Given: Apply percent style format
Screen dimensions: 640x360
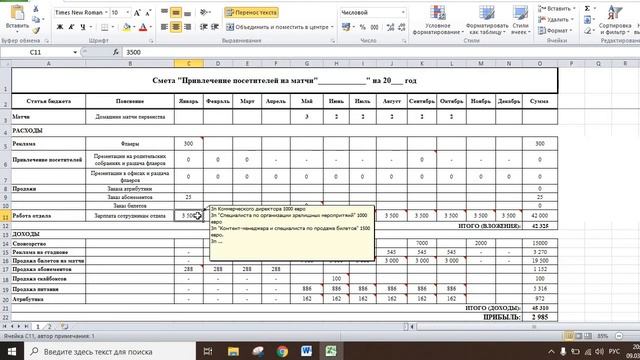Looking at the screenshot, I should pyautogui.click(x=362, y=27).
